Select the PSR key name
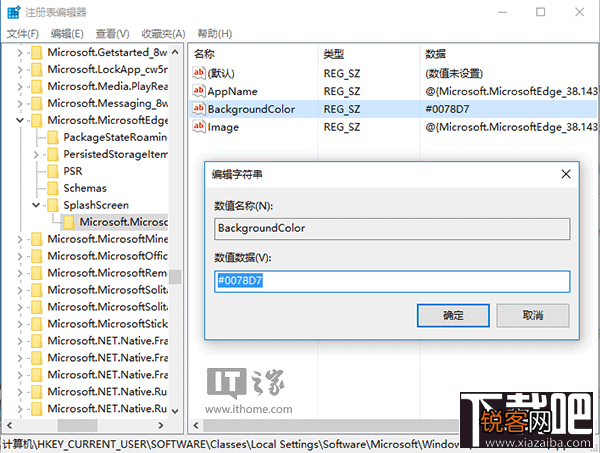 pyautogui.click(x=73, y=171)
